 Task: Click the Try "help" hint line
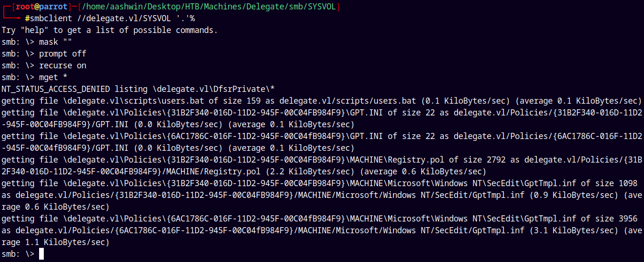(x=109, y=30)
